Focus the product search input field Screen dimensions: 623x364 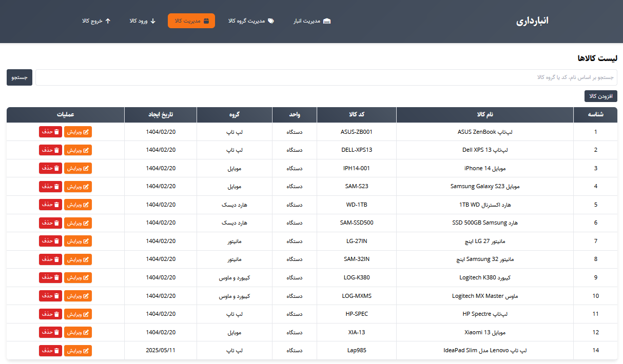[326, 77]
